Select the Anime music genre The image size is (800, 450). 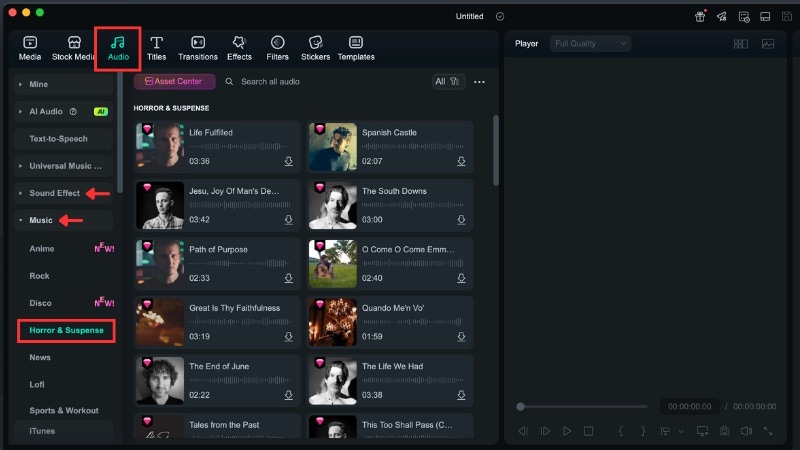click(42, 248)
